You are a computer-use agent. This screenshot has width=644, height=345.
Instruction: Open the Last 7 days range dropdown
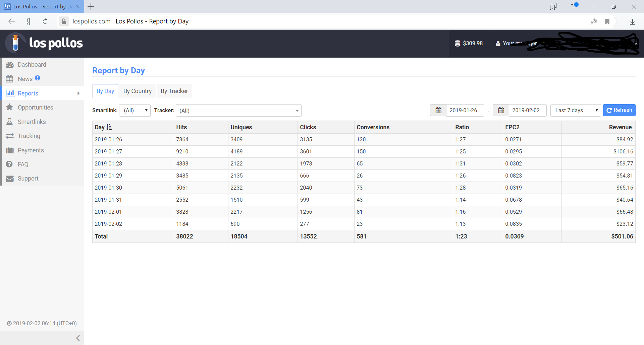click(x=576, y=110)
